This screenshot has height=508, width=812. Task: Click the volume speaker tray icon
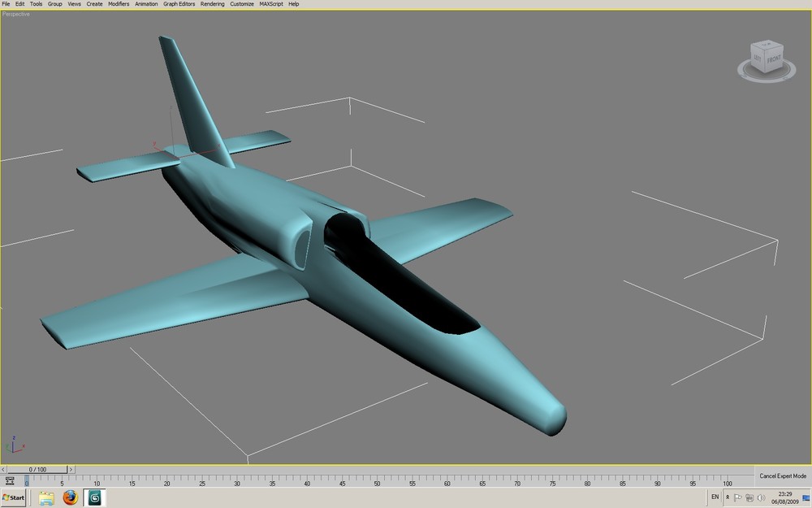[x=761, y=498]
